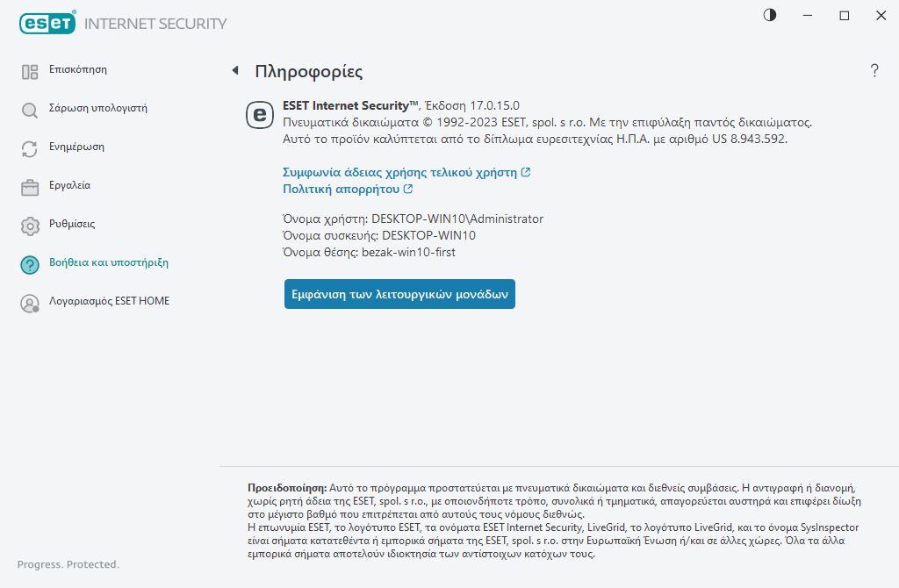Go back using the arrow beside Πληροφορίες
This screenshot has width=899, height=588.
(235, 70)
